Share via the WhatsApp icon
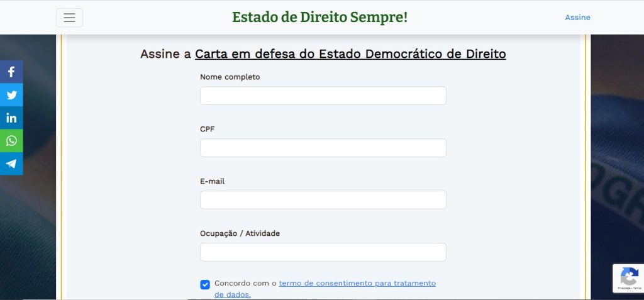 click(x=11, y=141)
